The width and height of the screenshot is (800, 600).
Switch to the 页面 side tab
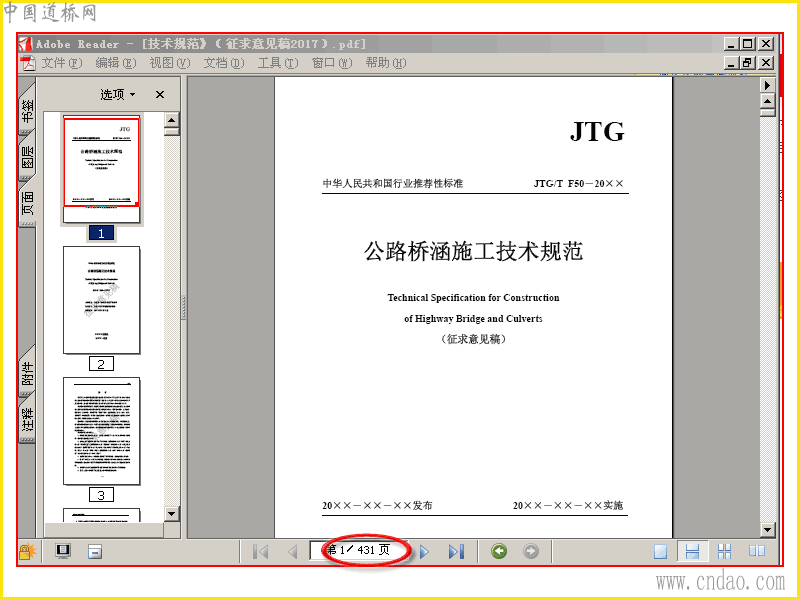[x=28, y=202]
